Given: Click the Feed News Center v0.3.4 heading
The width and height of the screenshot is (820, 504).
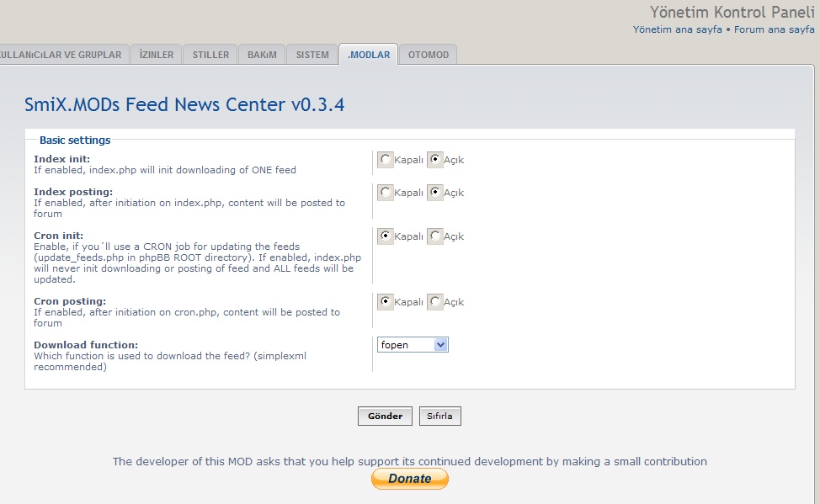Looking at the screenshot, I should (184, 104).
